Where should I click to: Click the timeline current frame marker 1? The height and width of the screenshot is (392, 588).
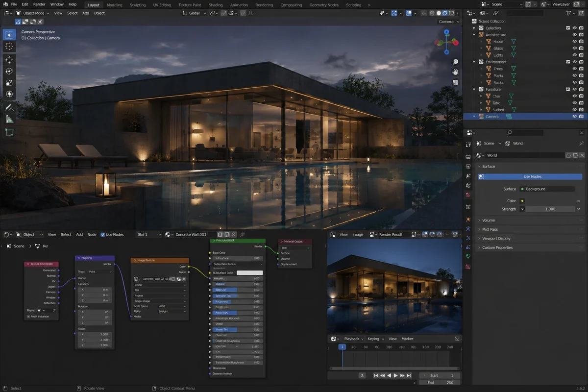coord(342,347)
